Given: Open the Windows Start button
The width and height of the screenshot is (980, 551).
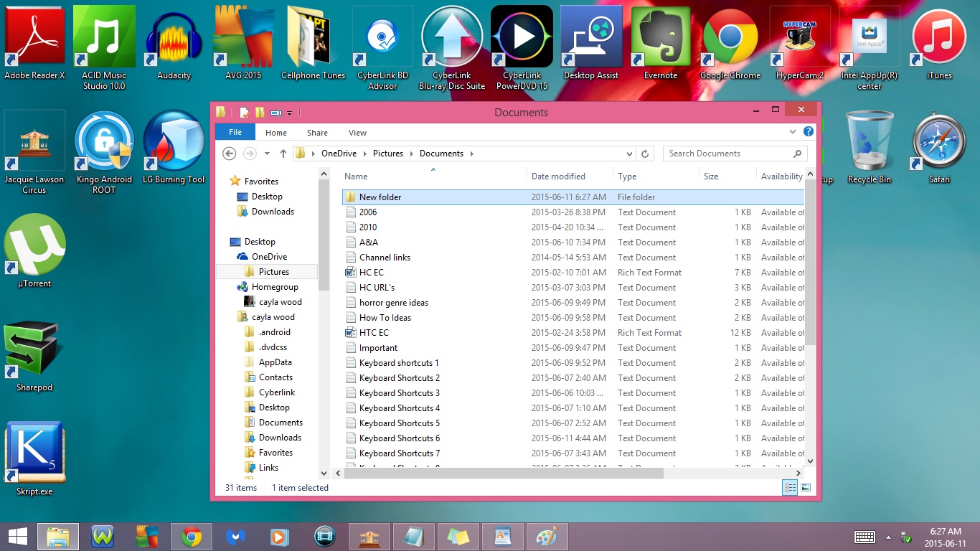Looking at the screenshot, I should click(x=17, y=537).
